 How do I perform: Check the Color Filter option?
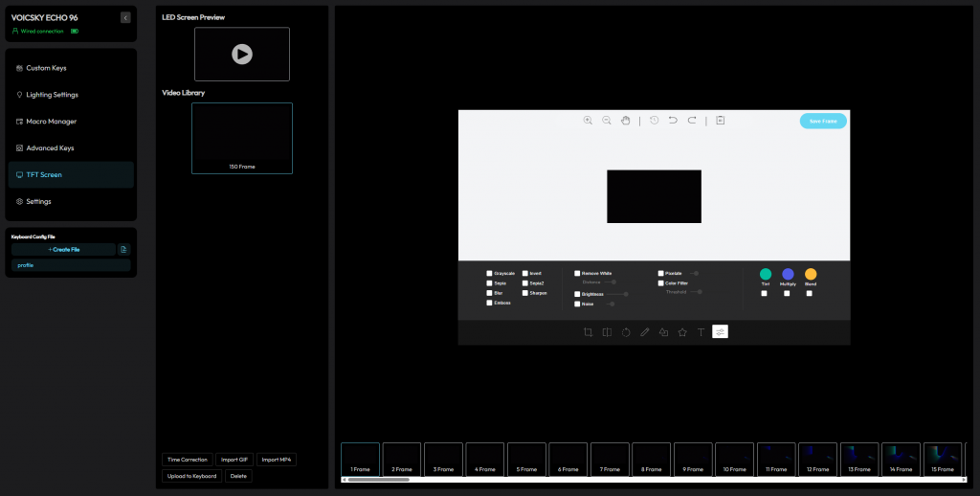(x=660, y=283)
